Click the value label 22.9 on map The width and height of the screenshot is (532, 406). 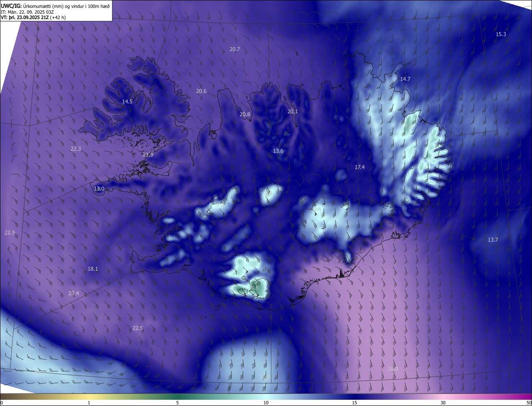tap(10, 232)
